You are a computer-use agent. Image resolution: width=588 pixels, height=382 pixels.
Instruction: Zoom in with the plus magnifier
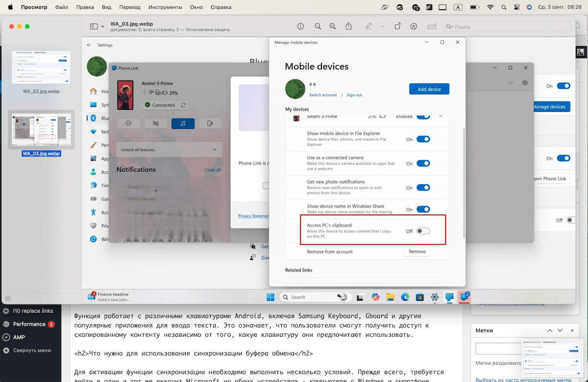pyautogui.click(x=333, y=26)
